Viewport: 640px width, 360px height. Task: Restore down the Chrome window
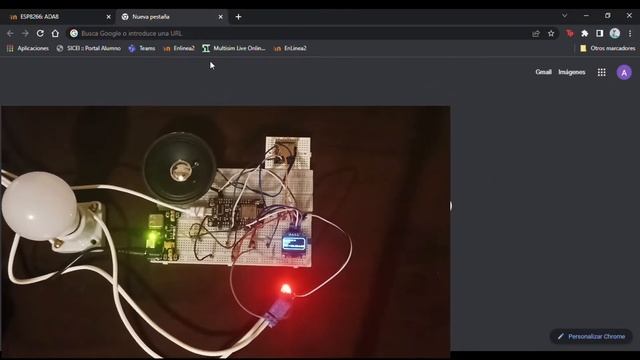(x=608, y=16)
